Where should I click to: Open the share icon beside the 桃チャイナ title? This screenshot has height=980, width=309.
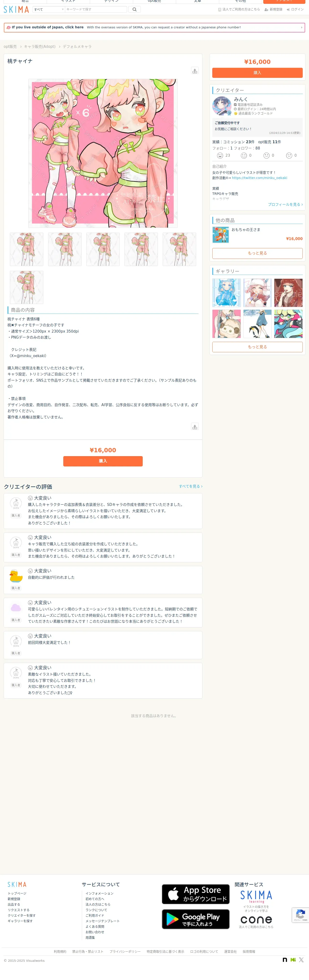pos(195,71)
